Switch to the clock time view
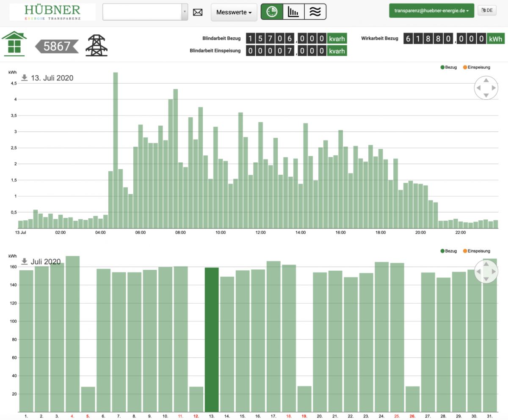 (x=272, y=12)
